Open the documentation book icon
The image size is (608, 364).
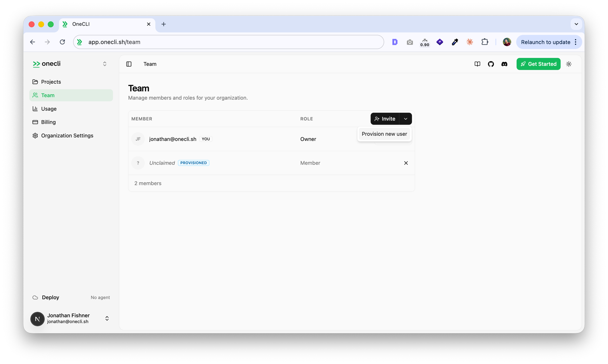point(477,64)
